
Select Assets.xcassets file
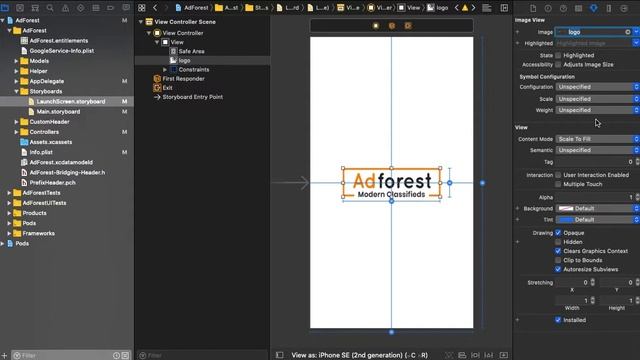click(x=51, y=142)
